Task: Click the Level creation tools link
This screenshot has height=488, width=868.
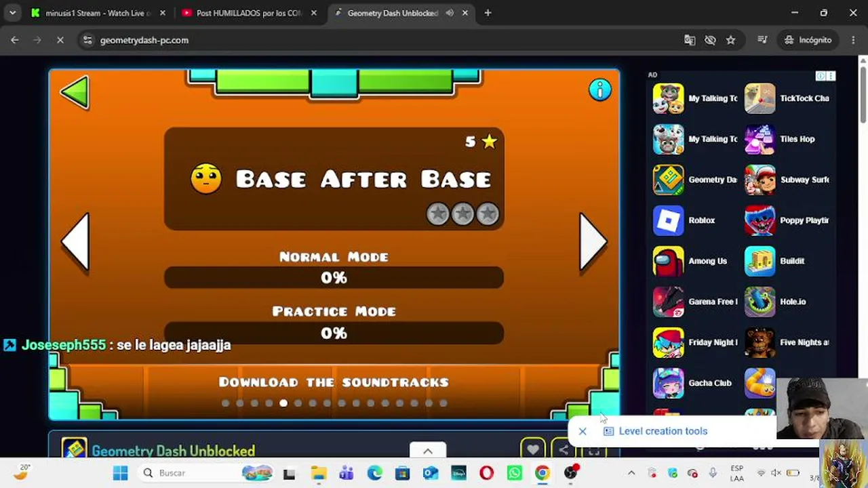Action: coord(663,431)
